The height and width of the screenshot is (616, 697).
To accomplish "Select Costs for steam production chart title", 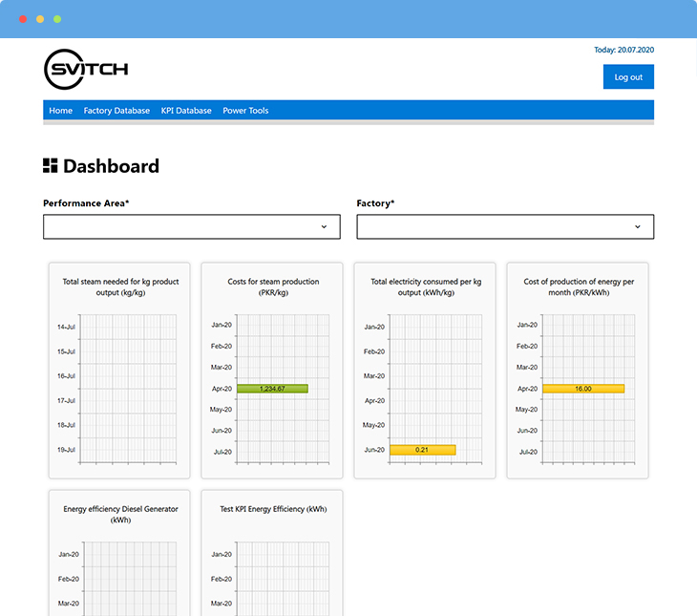I will click(272, 287).
